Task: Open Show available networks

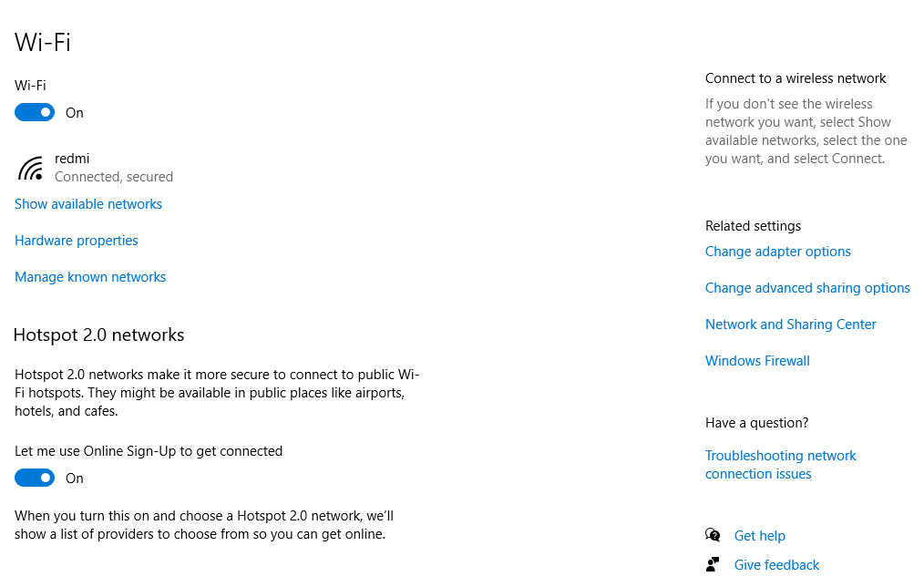Action: coord(87,203)
